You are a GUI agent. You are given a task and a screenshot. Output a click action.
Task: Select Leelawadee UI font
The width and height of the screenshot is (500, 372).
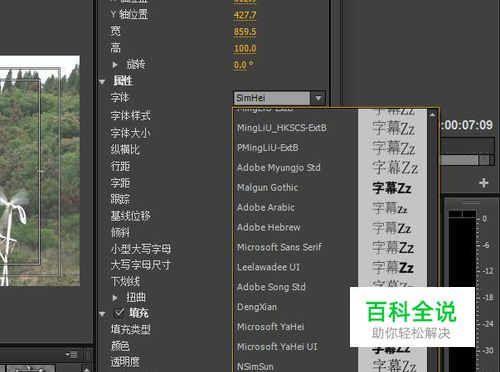point(268,267)
